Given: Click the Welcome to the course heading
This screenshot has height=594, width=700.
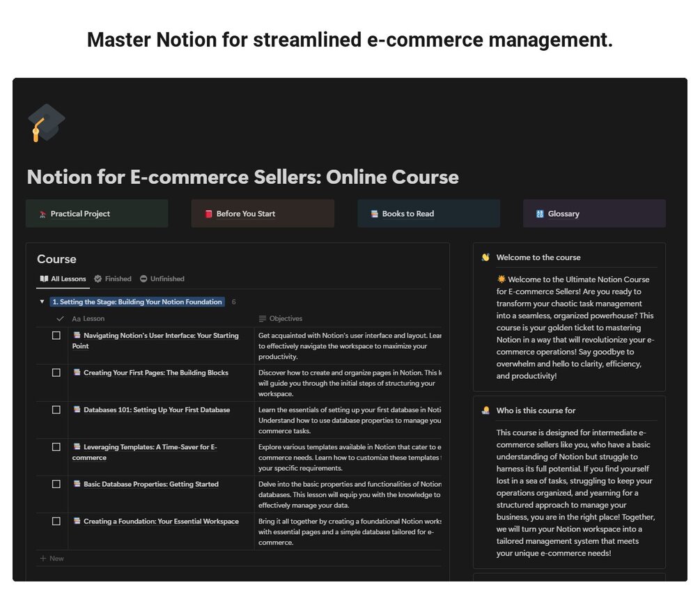Looking at the screenshot, I should pyautogui.click(x=538, y=258).
